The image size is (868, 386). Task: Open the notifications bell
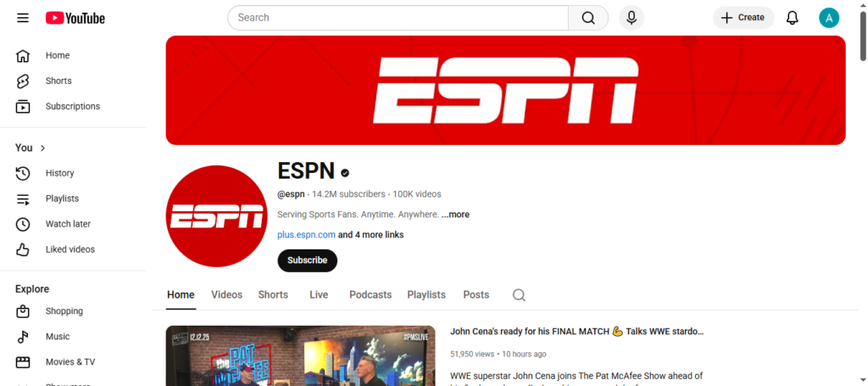(x=793, y=18)
